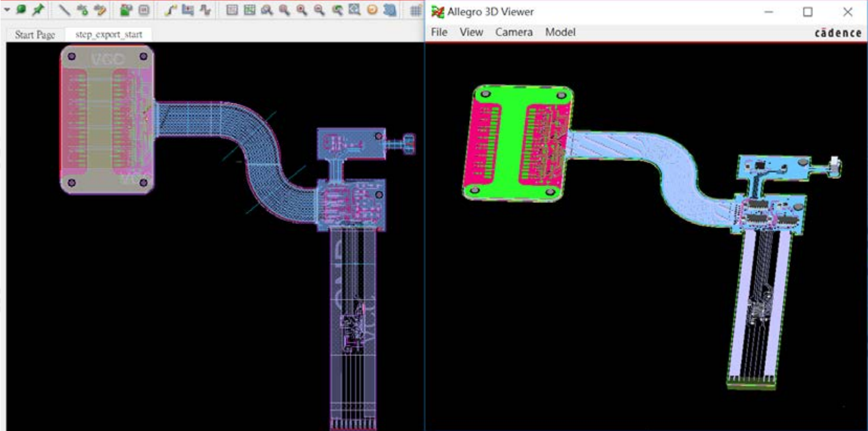Switch to the Start Page tab
Image resolution: width=868 pixels, height=431 pixels.
click(x=35, y=35)
